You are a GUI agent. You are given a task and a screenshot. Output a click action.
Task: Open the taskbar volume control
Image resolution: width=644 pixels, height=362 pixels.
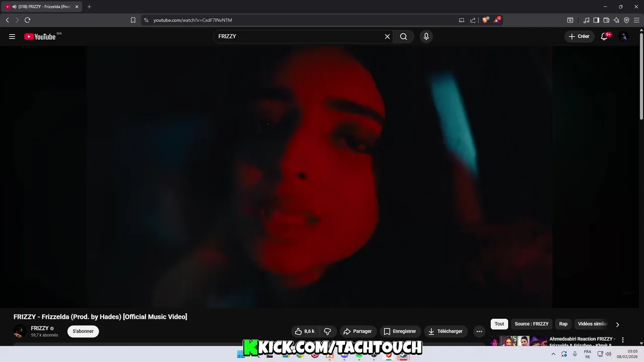coord(609,354)
